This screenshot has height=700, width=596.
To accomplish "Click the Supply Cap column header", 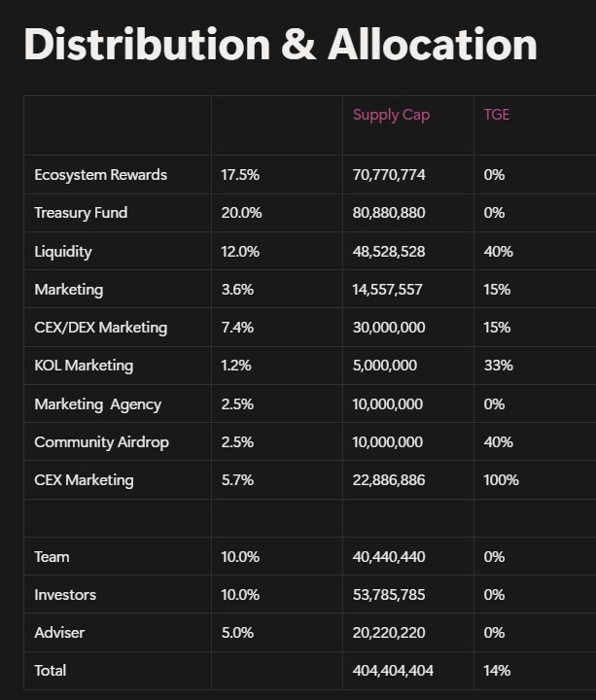I will tap(391, 115).
